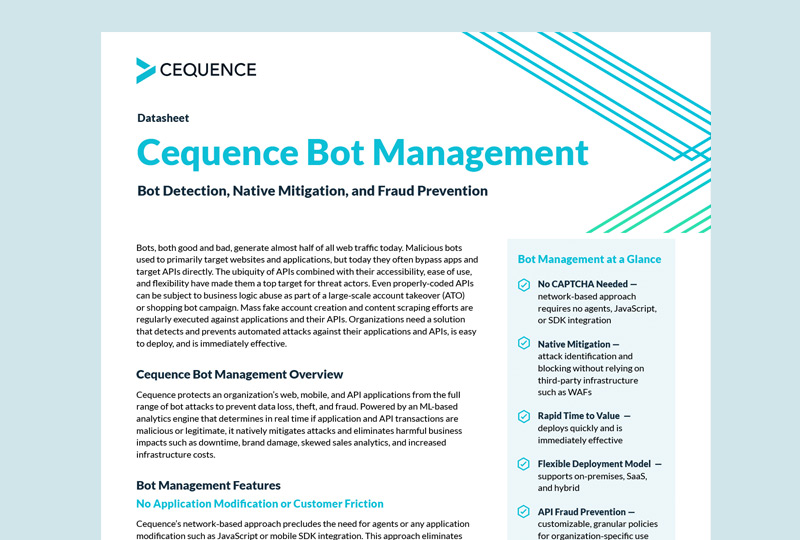
Task: Click the line 'supports on-premises, SaaS,'
Action: point(592,476)
